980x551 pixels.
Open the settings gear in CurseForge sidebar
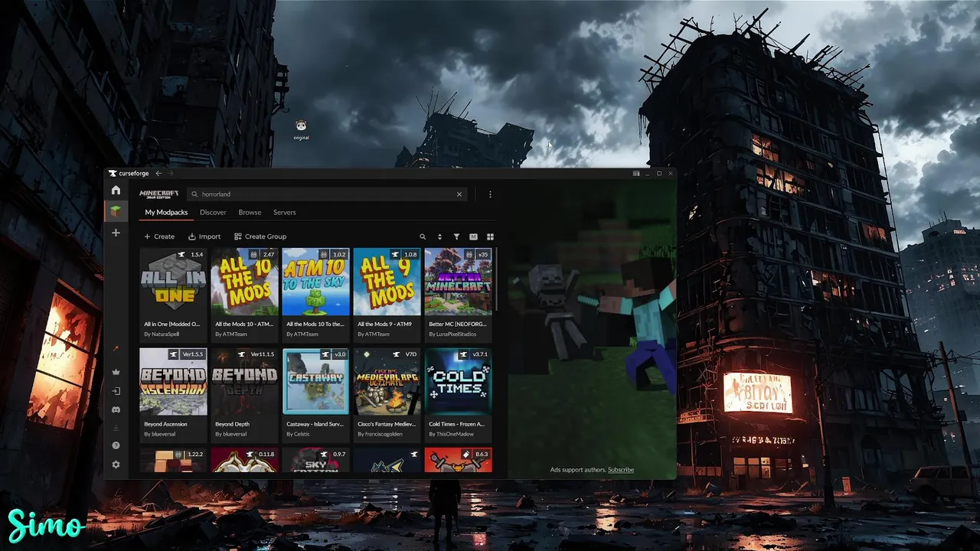coord(116,465)
